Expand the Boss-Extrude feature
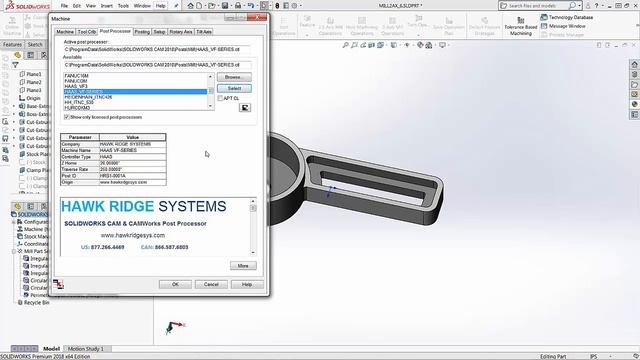 [x=14, y=114]
